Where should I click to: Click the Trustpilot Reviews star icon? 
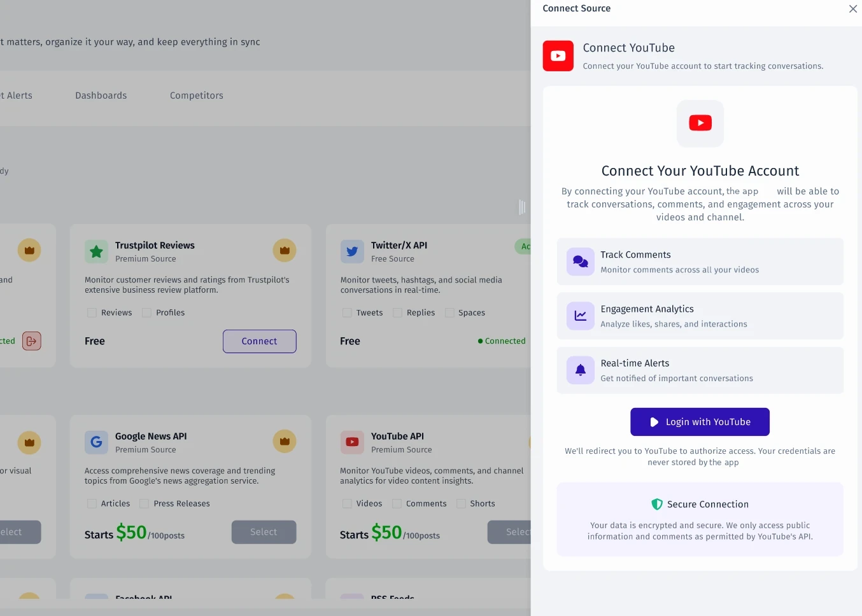(x=97, y=251)
